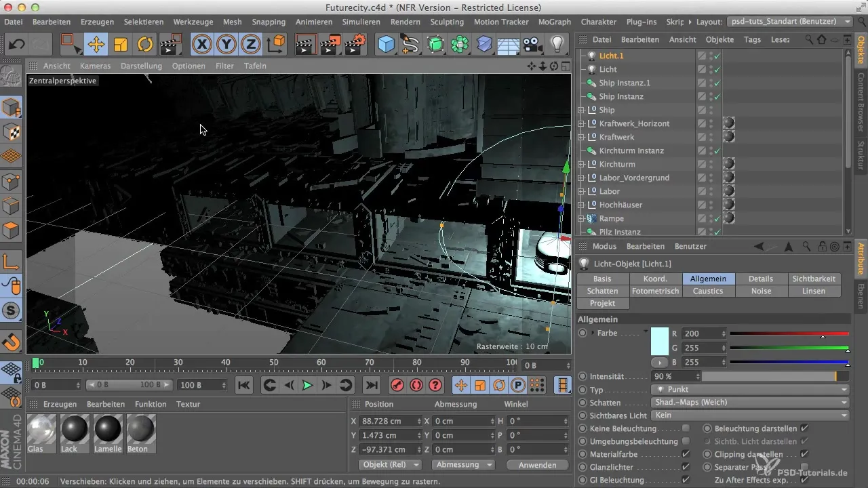Go to start of animation
Screen dimensions: 868x488
pyautogui.click(x=244, y=385)
